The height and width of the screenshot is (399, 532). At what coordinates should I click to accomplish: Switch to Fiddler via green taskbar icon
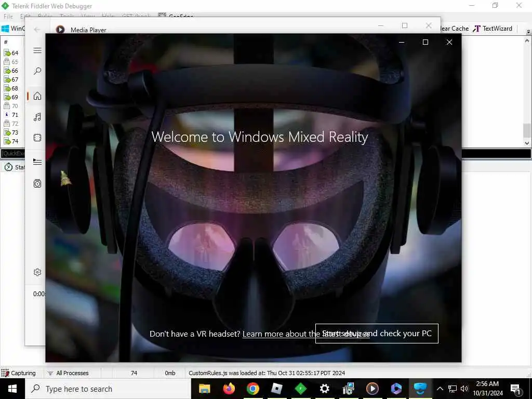click(x=301, y=389)
